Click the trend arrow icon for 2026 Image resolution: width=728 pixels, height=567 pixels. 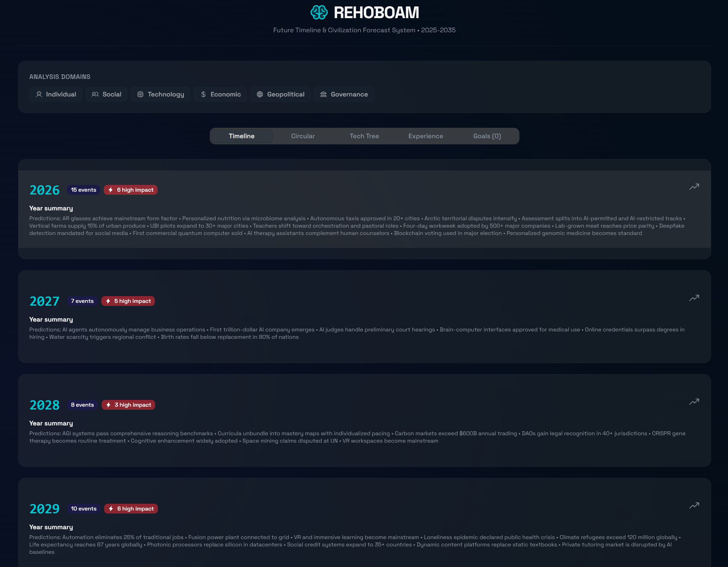694,187
